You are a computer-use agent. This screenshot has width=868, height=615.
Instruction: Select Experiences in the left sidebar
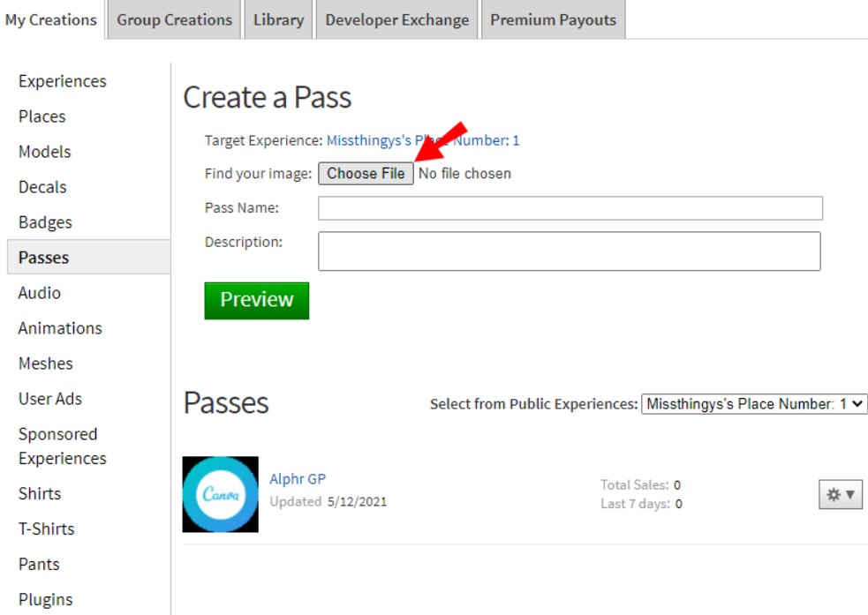(x=62, y=81)
